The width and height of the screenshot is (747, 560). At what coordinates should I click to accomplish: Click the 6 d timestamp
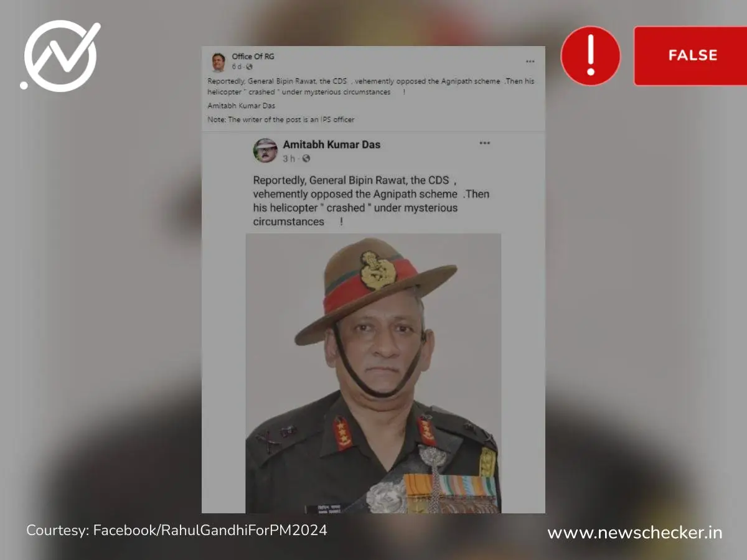[237, 67]
